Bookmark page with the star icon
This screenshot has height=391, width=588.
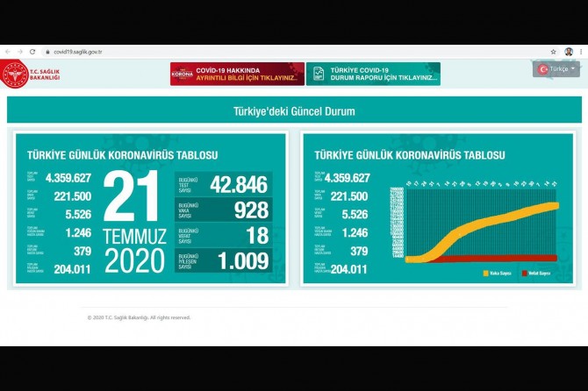[553, 52]
